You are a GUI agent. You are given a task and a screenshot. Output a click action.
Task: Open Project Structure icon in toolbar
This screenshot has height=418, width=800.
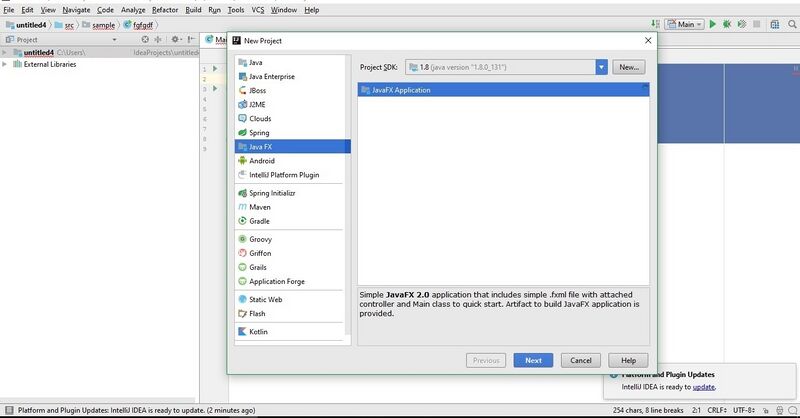774,24
